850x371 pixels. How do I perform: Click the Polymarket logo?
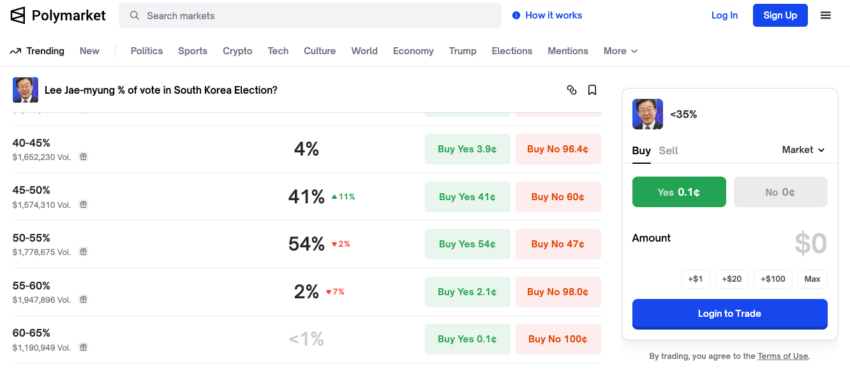(58, 15)
